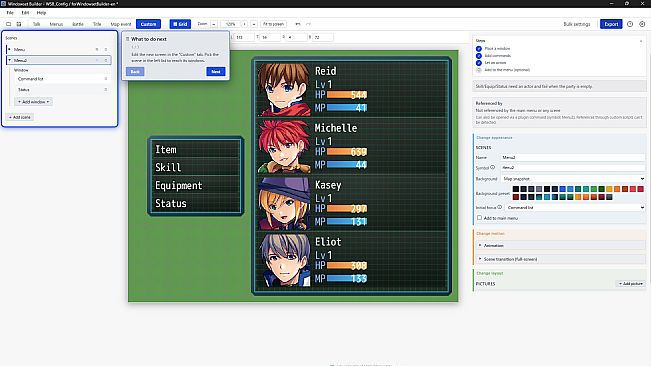Click the Add commands step checkmark

click(x=479, y=56)
